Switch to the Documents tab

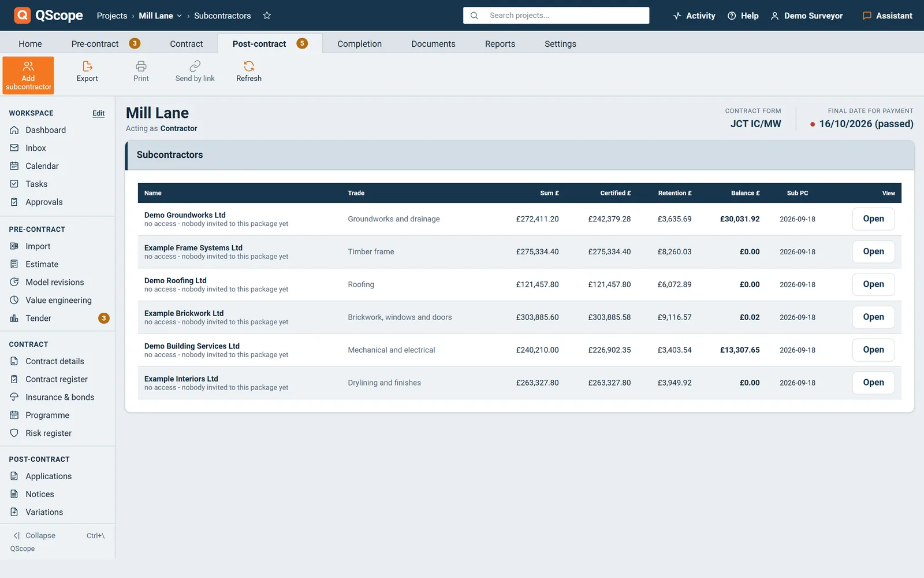(433, 44)
